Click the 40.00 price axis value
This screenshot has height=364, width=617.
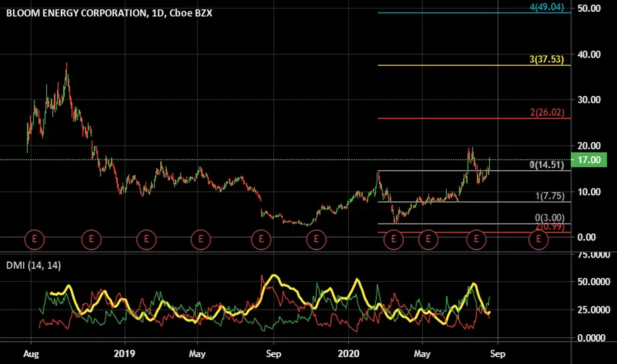pos(589,54)
